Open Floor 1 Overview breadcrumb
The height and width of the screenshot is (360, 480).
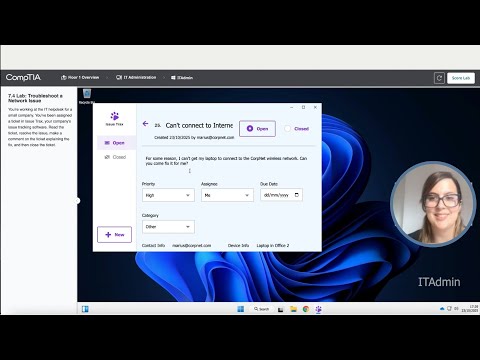tap(80, 77)
